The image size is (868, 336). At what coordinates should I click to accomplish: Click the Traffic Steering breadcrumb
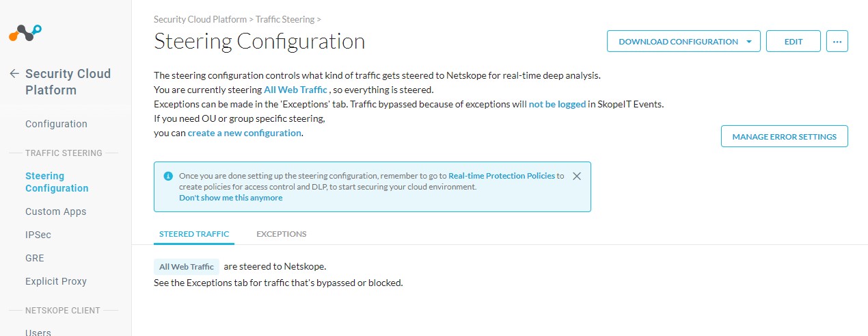[285, 19]
